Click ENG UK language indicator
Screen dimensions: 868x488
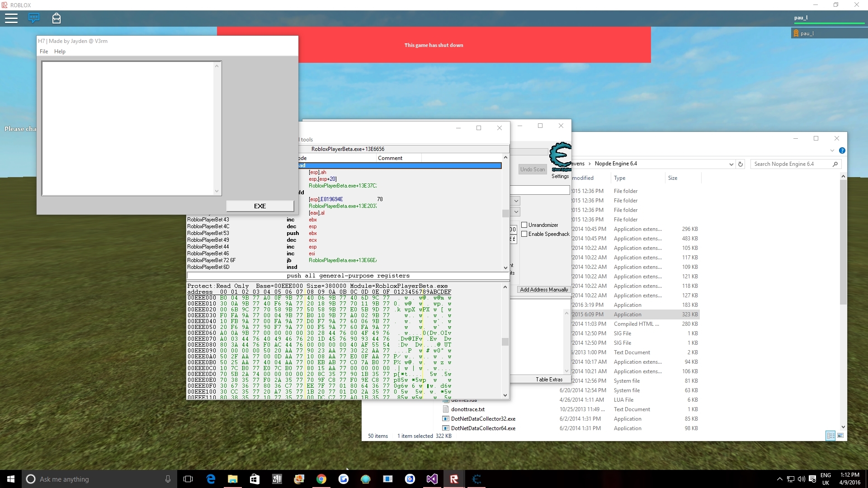click(826, 479)
